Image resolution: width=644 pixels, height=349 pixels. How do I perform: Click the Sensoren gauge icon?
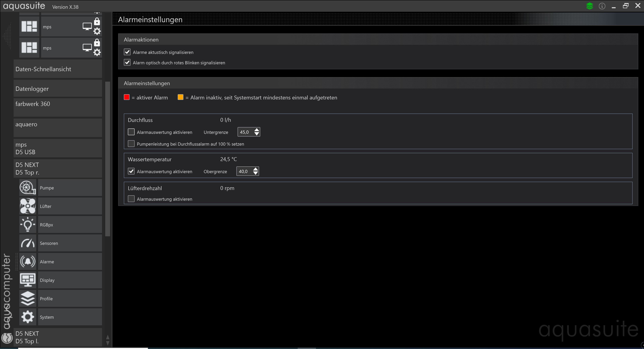28,243
